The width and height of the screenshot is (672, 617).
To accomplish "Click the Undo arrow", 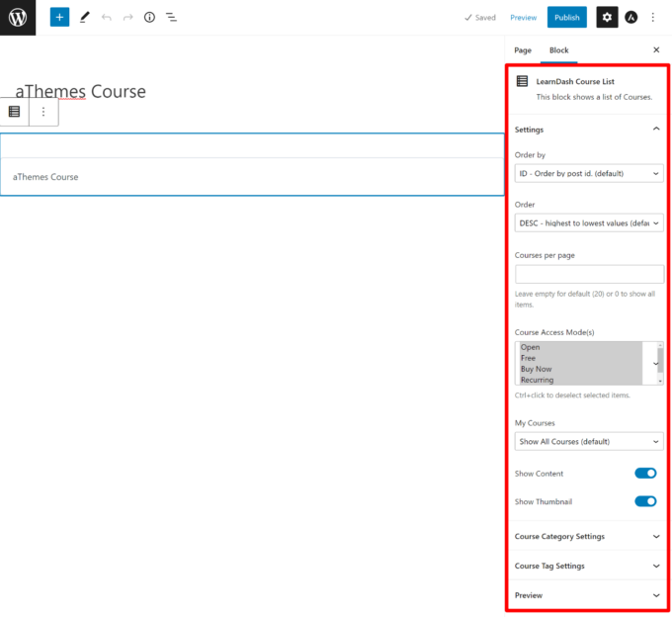I will pos(107,17).
